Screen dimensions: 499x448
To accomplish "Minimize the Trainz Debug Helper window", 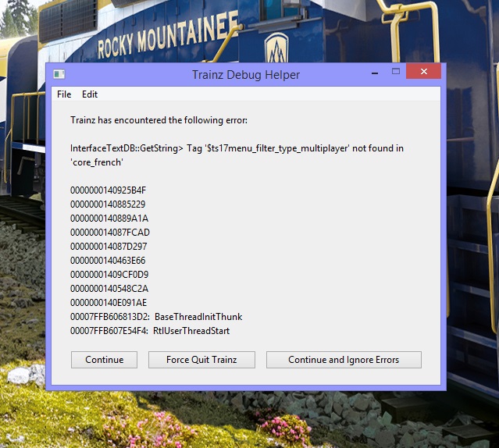I will point(375,72).
